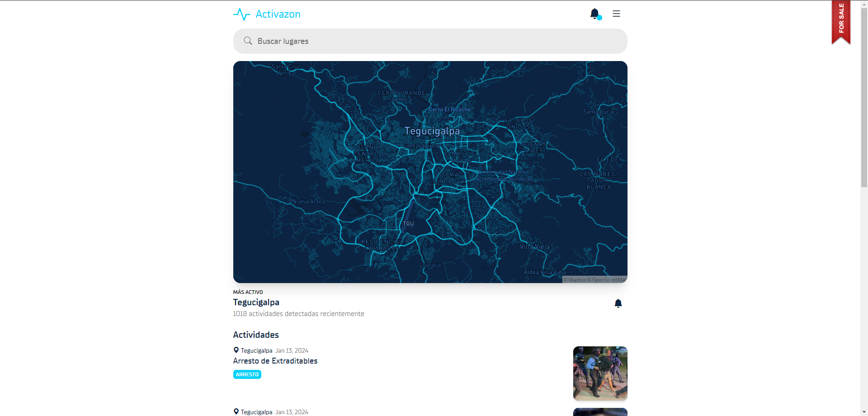The image size is (868, 416).
Task: Open the Activazon home link
Action: point(278,14)
